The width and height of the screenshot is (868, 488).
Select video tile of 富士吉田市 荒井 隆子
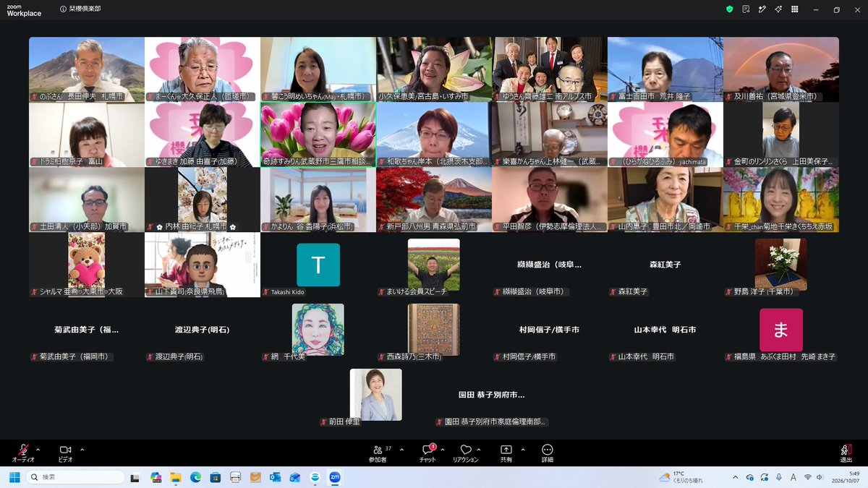665,69
